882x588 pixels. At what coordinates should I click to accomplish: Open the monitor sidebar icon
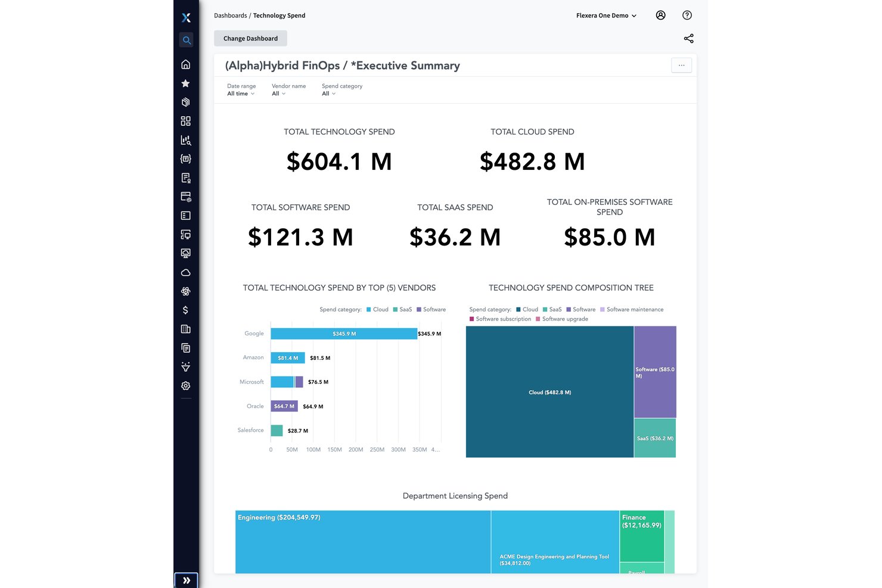pyautogui.click(x=186, y=254)
